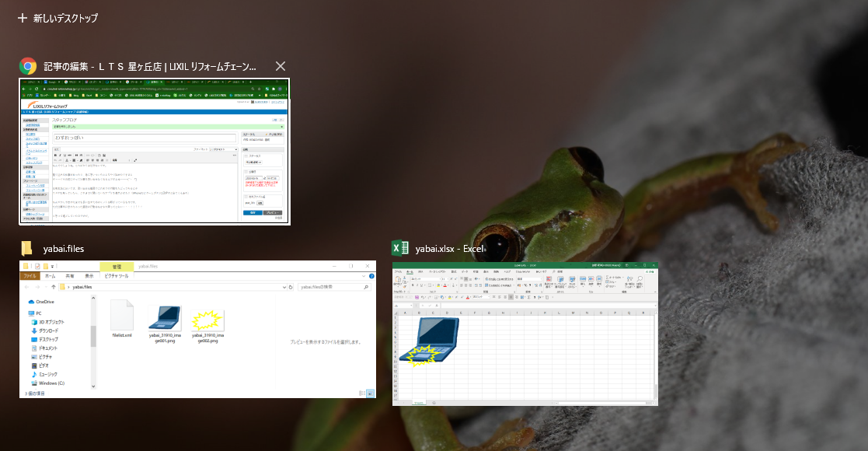The height and width of the screenshot is (451, 868).
Task: Switch to the yabai.xlsx Excel window thumbnail
Action: 525,333
